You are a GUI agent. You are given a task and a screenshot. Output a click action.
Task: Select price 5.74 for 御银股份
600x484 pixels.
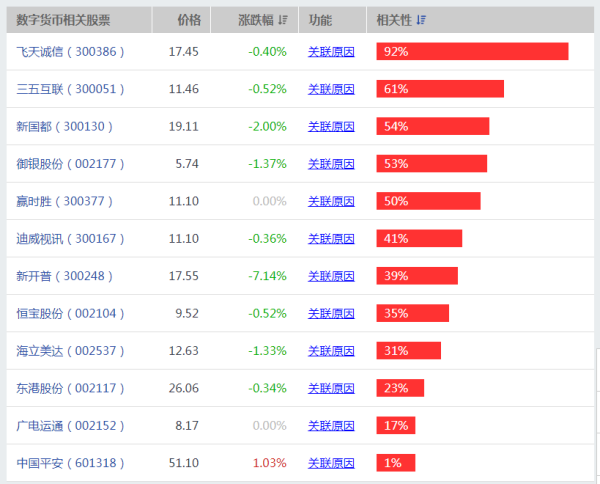187,164
